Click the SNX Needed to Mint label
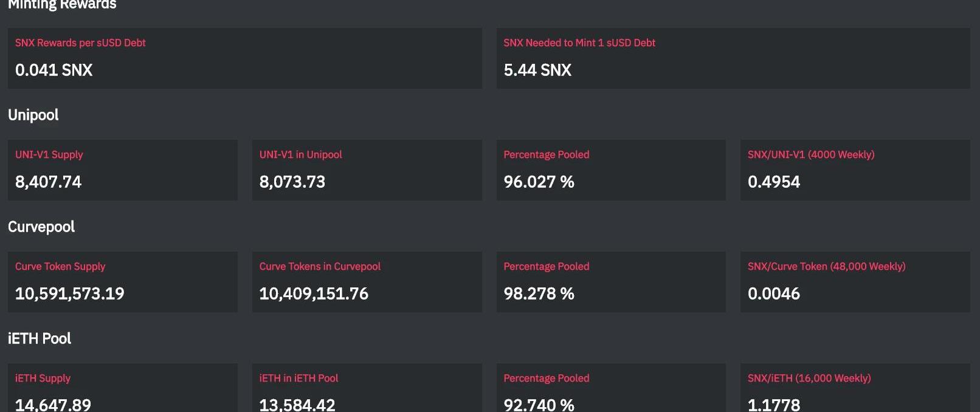Screen dimensions: 980x412 [579, 43]
